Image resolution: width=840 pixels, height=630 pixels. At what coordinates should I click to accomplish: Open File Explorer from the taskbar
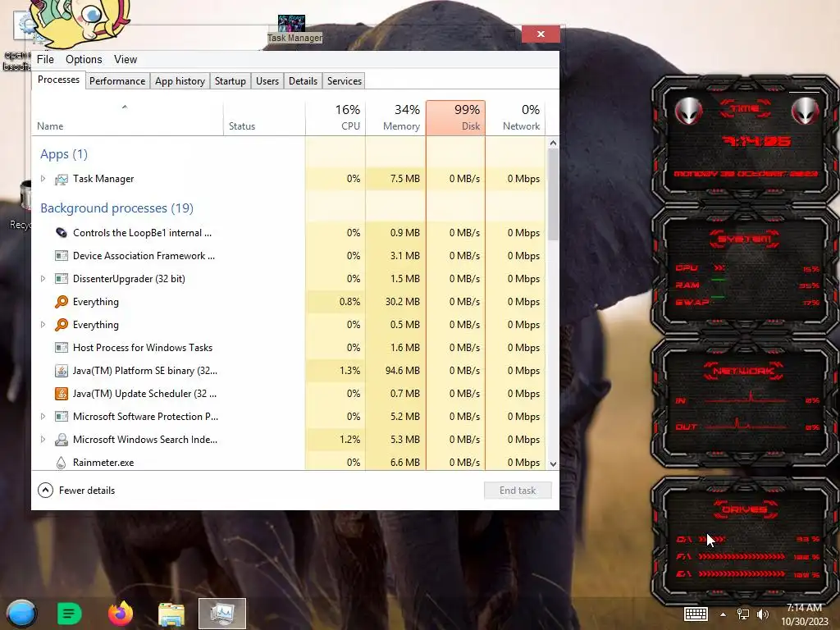coord(171,614)
